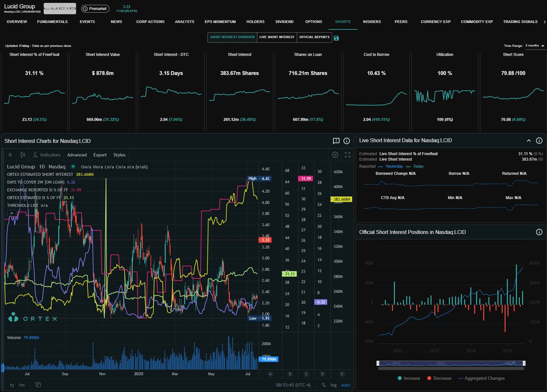Screen dimensions: 547x392
Task: Click left handle of positions range slider
Action: tap(377, 363)
